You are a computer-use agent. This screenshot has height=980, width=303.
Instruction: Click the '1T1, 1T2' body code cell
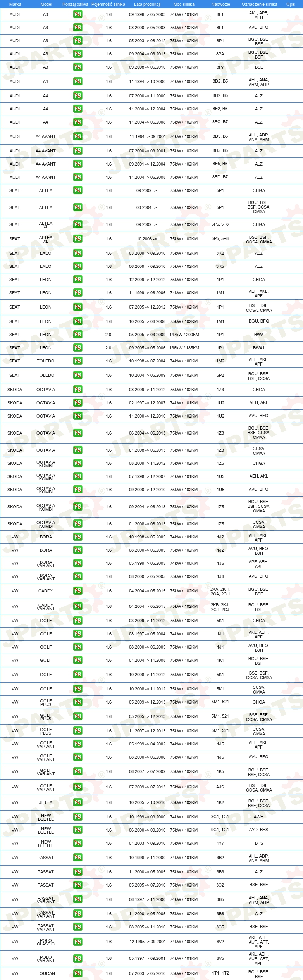(220, 973)
